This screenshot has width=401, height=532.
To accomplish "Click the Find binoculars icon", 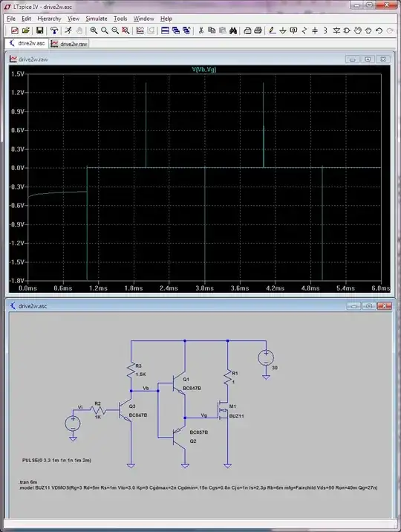I will pyautogui.click(x=233, y=30).
